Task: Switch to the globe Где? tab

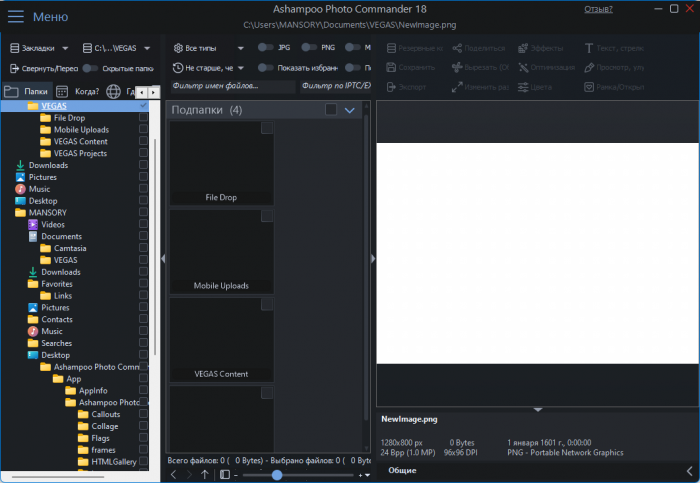Action: click(119, 92)
